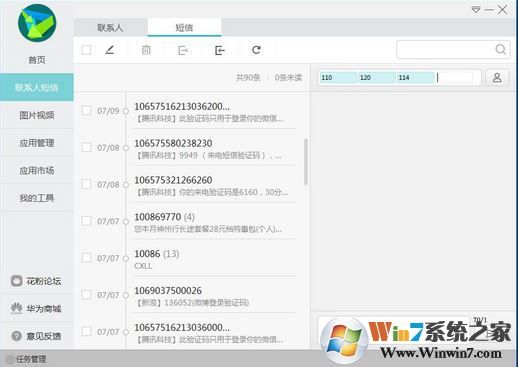Click the recipient input field after 114
This screenshot has height=367, width=518.
pos(455,78)
